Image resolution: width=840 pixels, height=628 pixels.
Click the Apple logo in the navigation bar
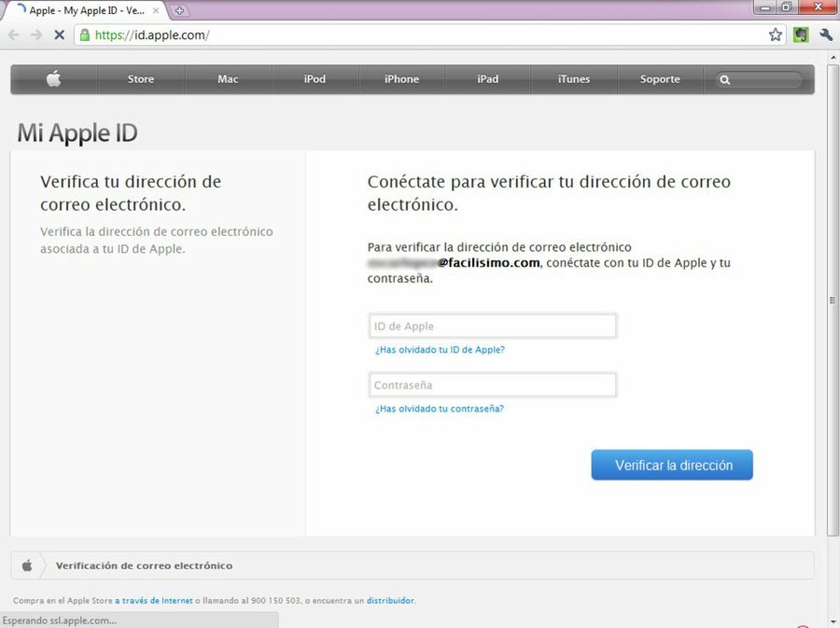pyautogui.click(x=53, y=79)
